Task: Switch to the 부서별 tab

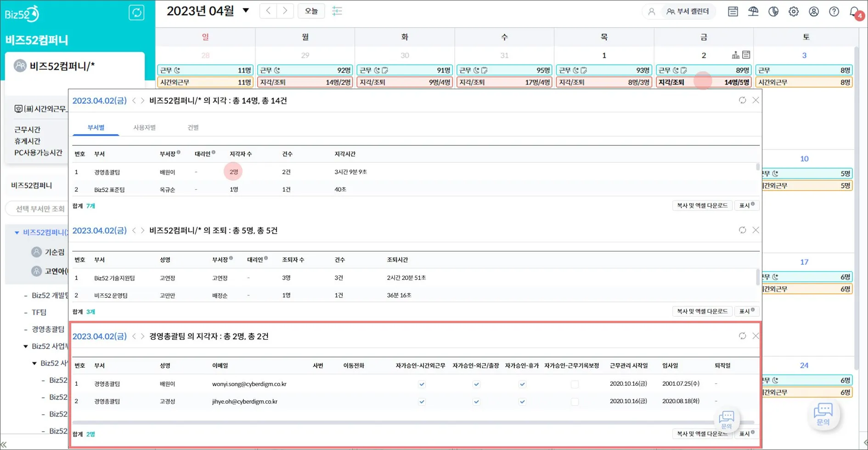Action: coord(96,127)
